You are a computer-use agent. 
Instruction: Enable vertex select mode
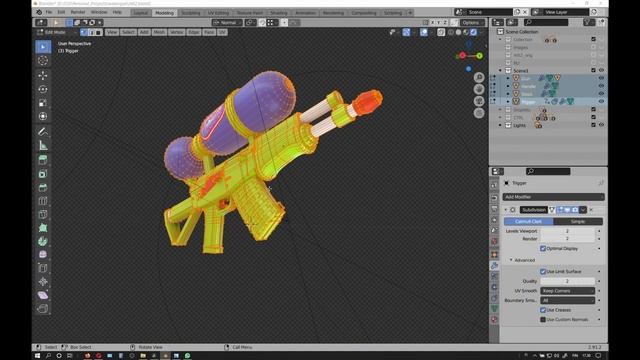84,32
